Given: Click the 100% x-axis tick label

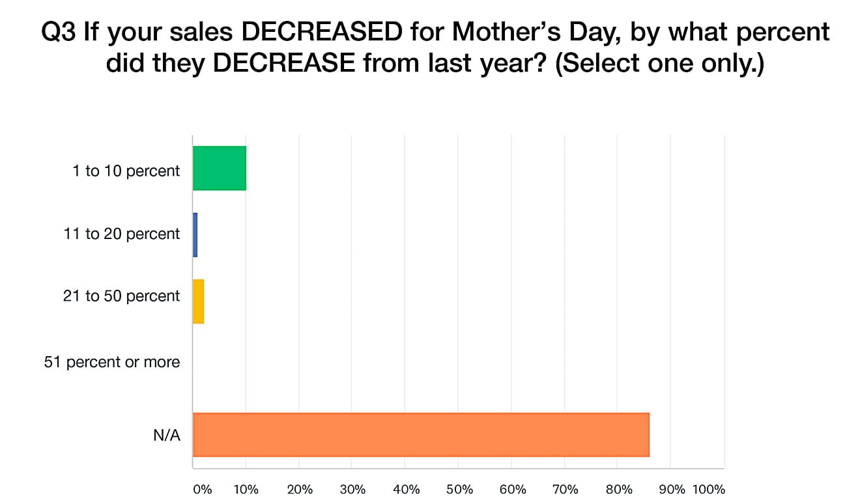Looking at the screenshot, I should (x=709, y=490).
